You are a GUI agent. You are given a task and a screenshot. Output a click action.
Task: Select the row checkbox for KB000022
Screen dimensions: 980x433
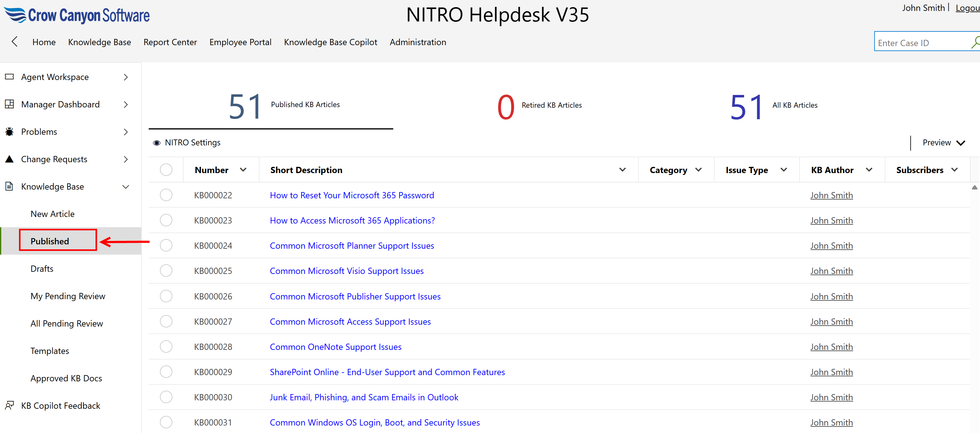click(x=166, y=195)
